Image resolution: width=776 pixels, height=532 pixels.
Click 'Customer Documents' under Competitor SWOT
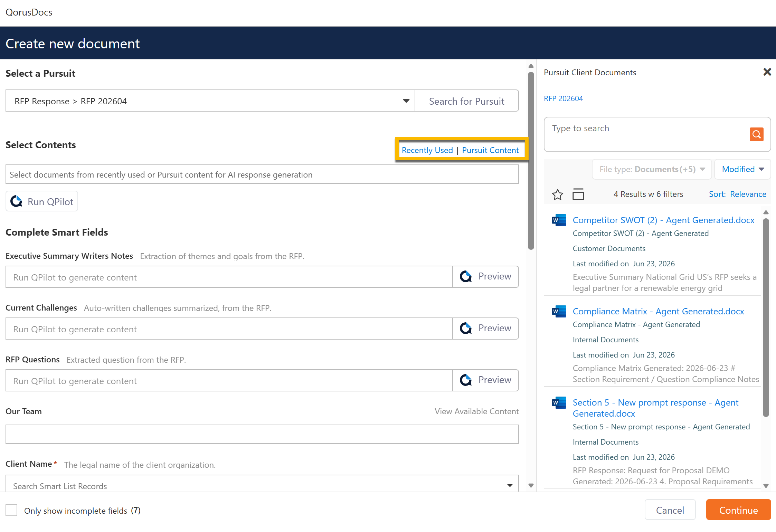click(609, 248)
